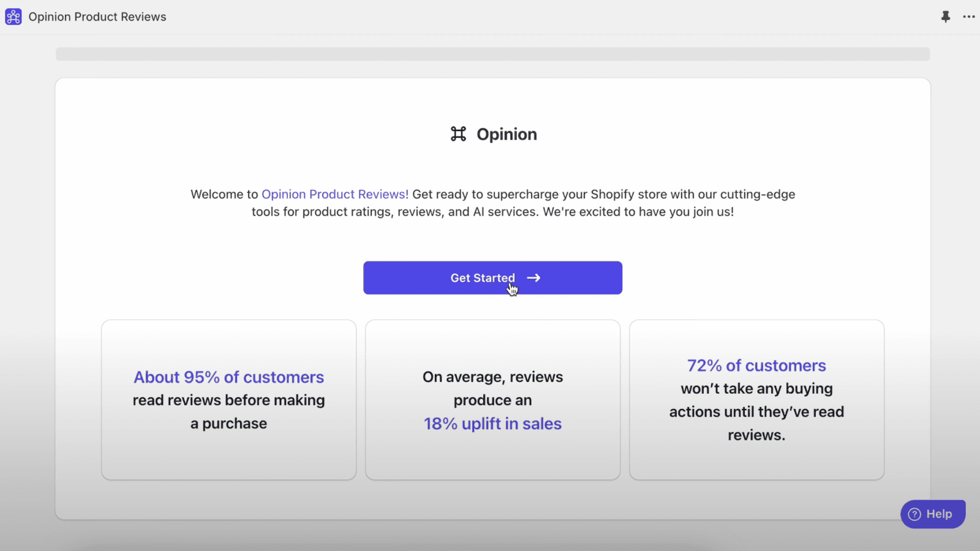Click the "Opinion" brand name heading
This screenshot has height=551, width=980.
point(507,134)
